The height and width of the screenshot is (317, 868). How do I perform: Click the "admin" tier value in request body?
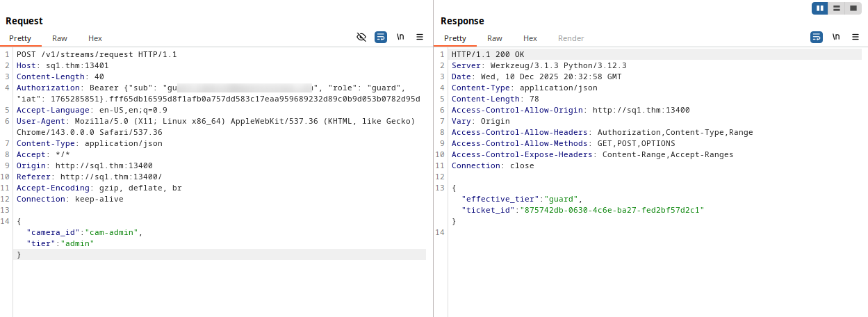pyautogui.click(x=77, y=244)
